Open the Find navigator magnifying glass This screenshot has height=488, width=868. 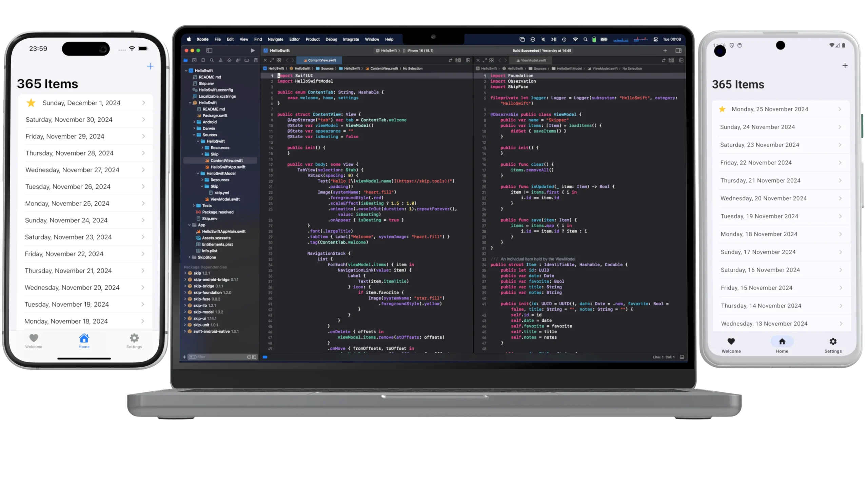(212, 60)
